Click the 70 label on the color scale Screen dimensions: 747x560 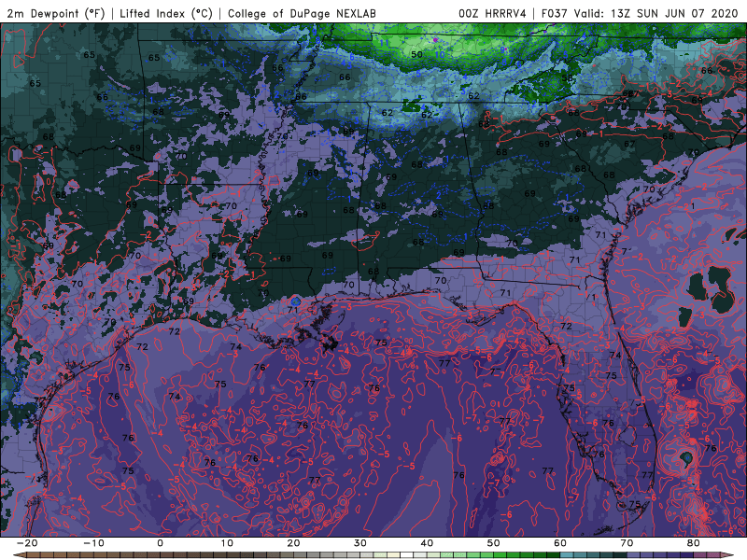coord(627,543)
